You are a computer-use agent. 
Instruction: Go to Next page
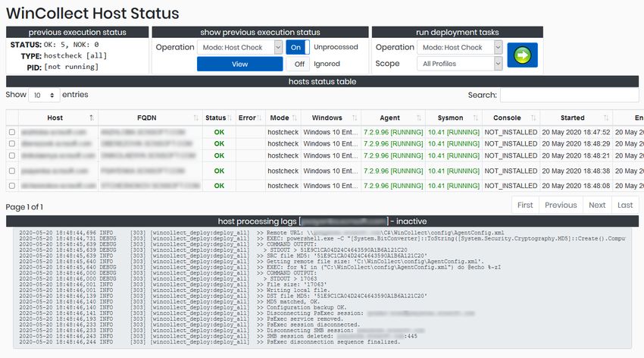click(597, 205)
